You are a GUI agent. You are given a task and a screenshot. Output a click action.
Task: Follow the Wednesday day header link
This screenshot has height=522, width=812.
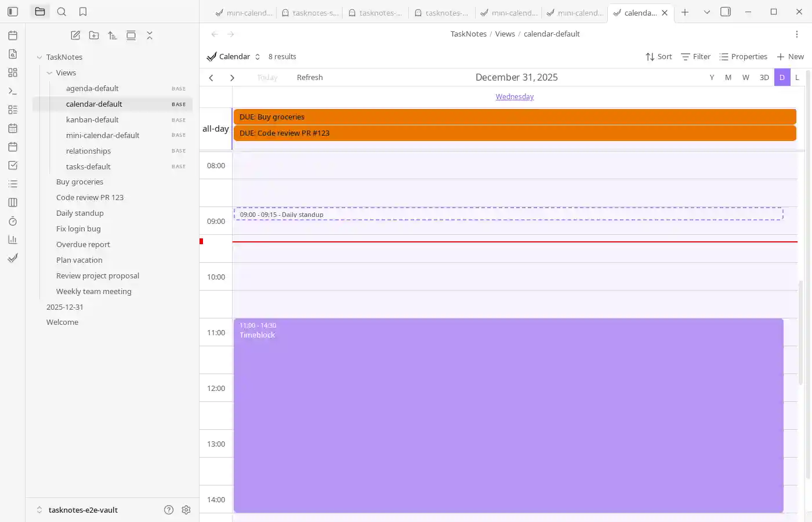pyautogui.click(x=514, y=97)
